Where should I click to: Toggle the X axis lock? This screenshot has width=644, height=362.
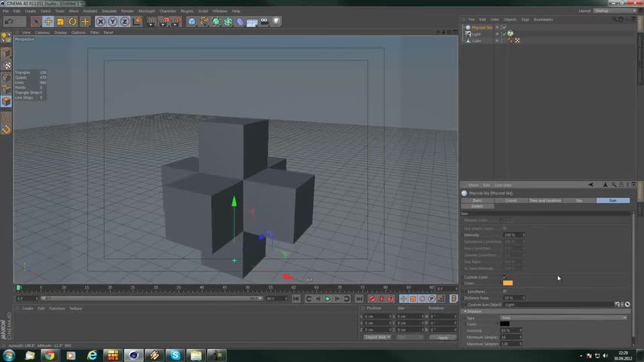100,22
